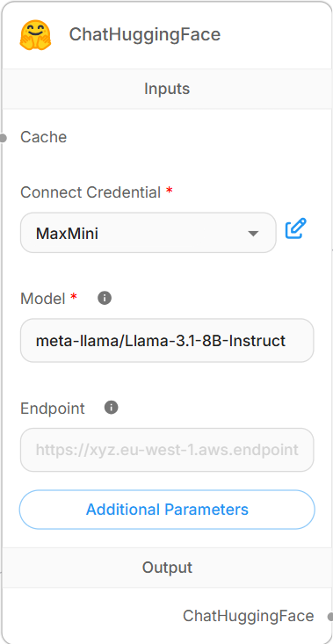The height and width of the screenshot is (644, 333).
Task: Click the Endpoint field label
Action: (x=53, y=409)
